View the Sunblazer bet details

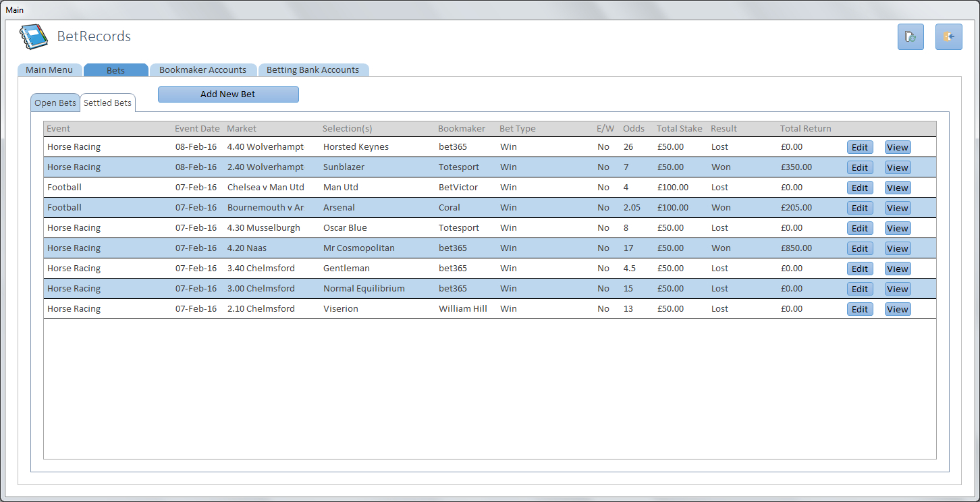pos(897,167)
